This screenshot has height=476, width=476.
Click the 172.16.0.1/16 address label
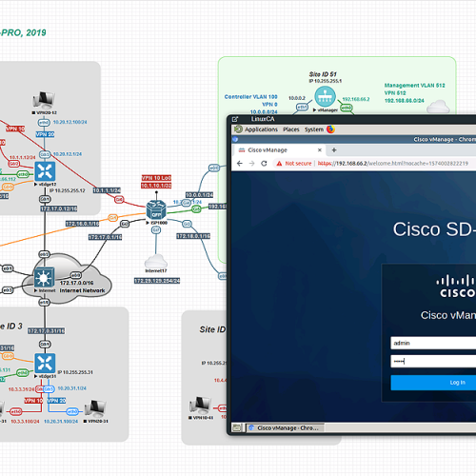tap(82, 224)
